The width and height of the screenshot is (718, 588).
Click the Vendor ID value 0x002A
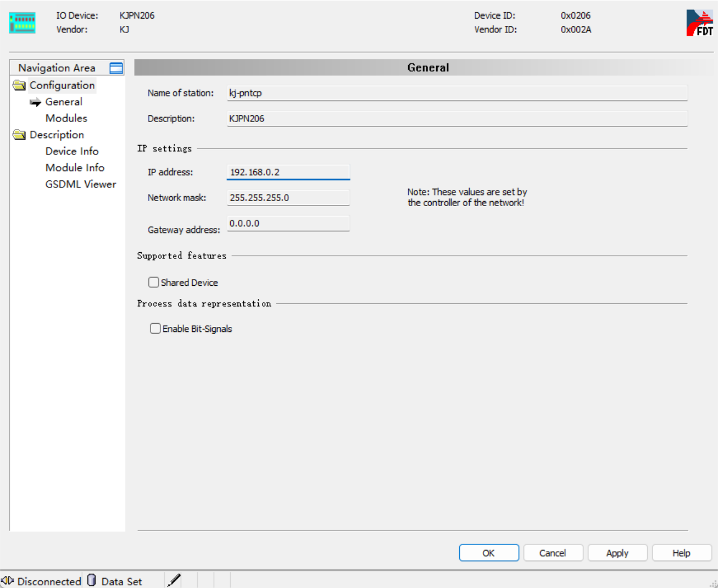[576, 30]
